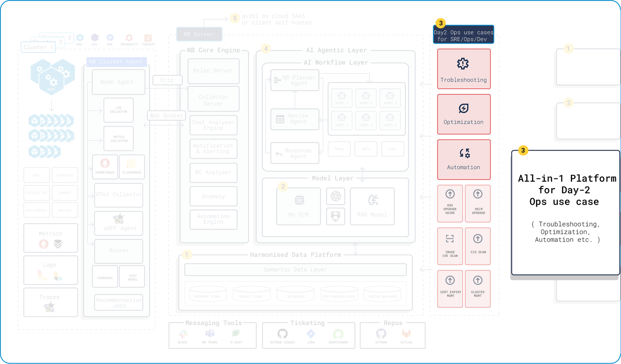Click the Metric Collector box
621x364 pixels.
118,139
